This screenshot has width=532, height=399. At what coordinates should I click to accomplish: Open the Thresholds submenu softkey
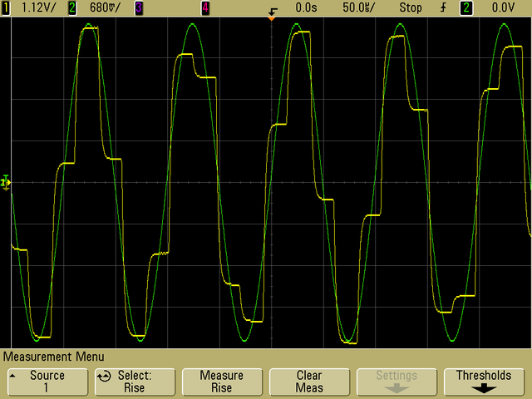pyautogui.click(x=484, y=382)
